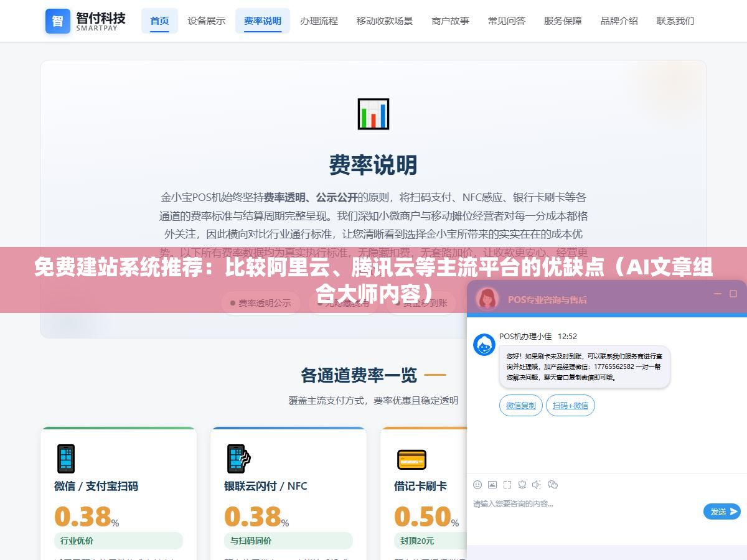Click the 发送 send button
The width and height of the screenshot is (747, 560).
point(722,511)
